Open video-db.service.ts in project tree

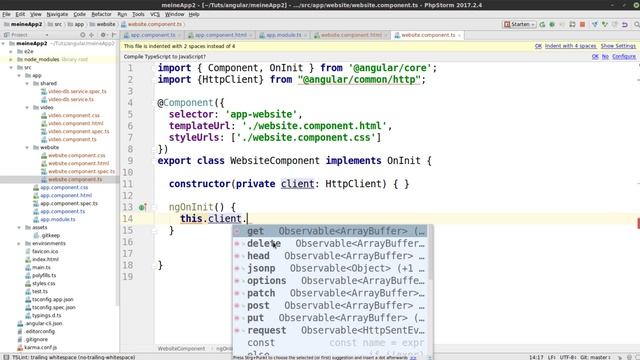coord(71,99)
